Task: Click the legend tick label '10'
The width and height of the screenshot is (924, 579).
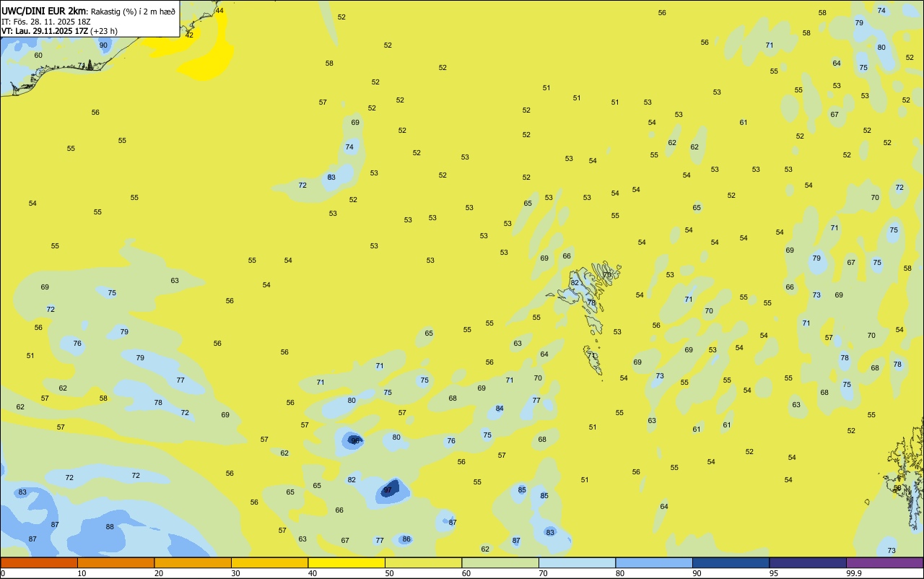Action: [x=82, y=573]
